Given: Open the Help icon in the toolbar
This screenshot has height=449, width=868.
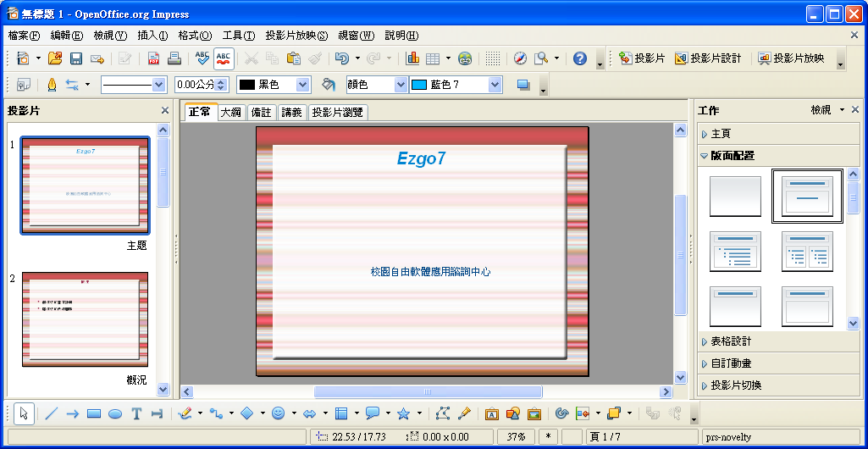Looking at the screenshot, I should coord(580,58).
